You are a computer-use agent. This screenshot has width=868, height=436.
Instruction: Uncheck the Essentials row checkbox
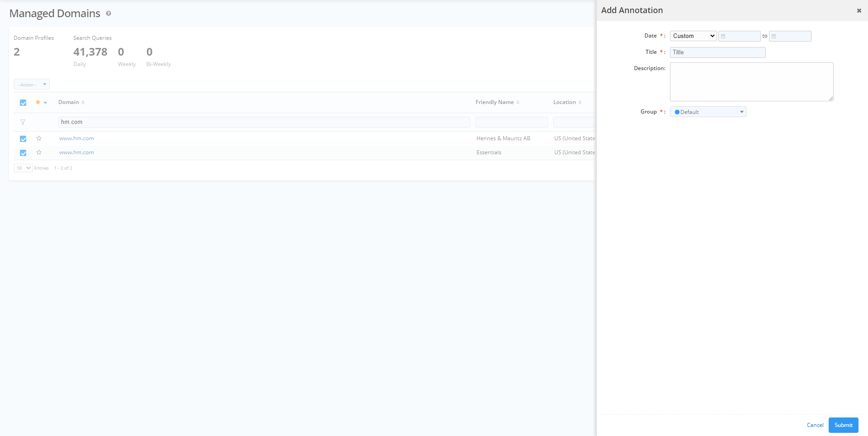coord(23,153)
